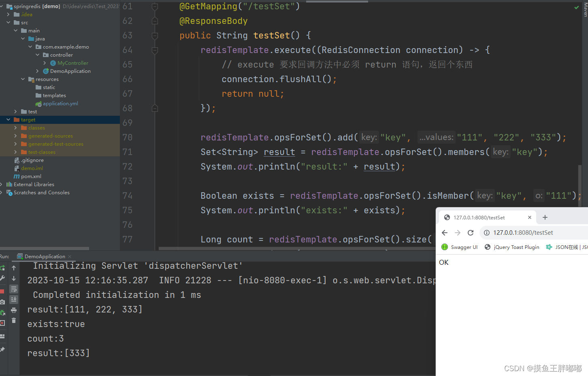This screenshot has width=588, height=376.
Task: Collapse the com.example.demo package
Action: (x=30, y=47)
